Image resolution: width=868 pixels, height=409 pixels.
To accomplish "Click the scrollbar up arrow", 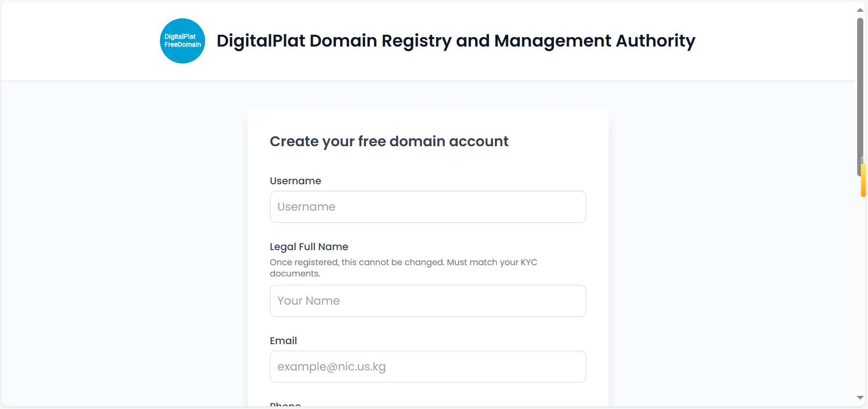I will click(860, 10).
